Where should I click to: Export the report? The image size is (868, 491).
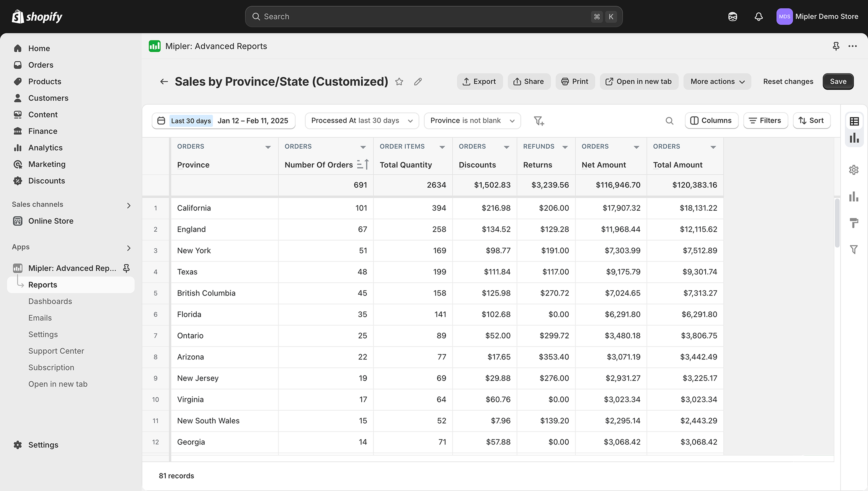coord(480,81)
